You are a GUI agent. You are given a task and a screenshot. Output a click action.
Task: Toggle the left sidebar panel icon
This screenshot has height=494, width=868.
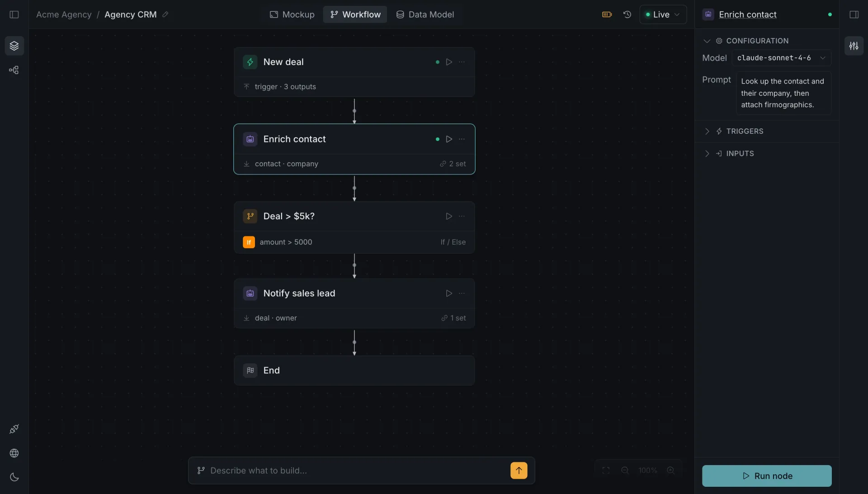point(14,14)
